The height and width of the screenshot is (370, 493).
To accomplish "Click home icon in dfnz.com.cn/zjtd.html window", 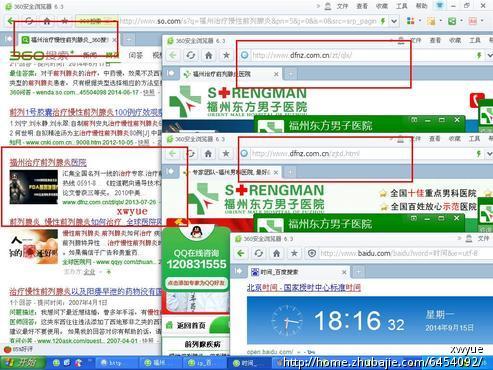I will 208,154.
